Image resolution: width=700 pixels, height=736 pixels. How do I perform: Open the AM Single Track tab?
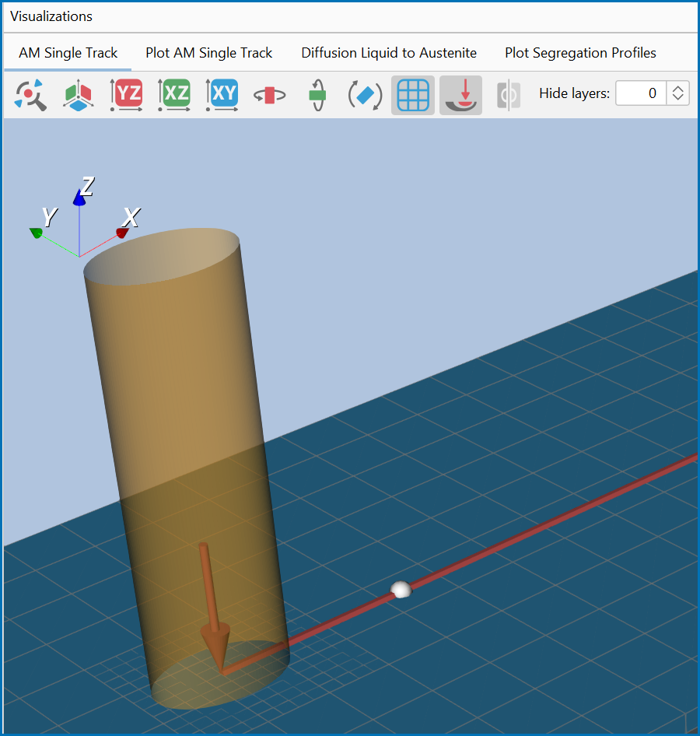(x=68, y=53)
